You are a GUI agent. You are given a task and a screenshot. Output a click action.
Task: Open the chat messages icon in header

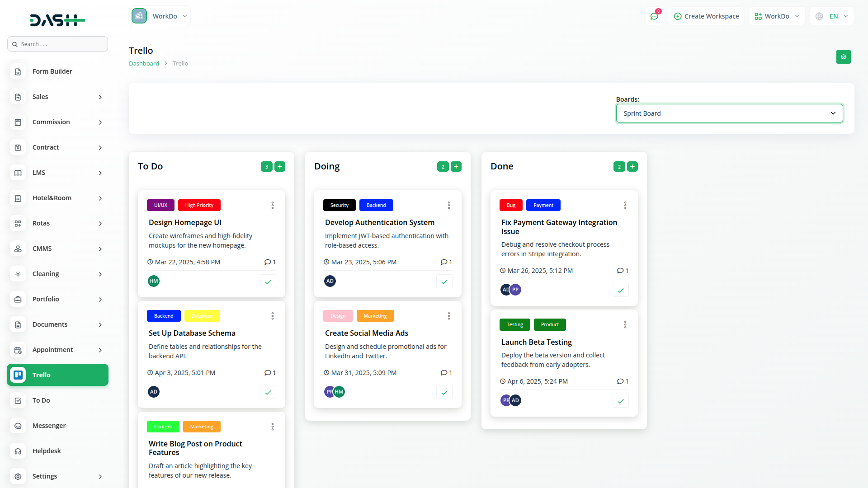(654, 16)
